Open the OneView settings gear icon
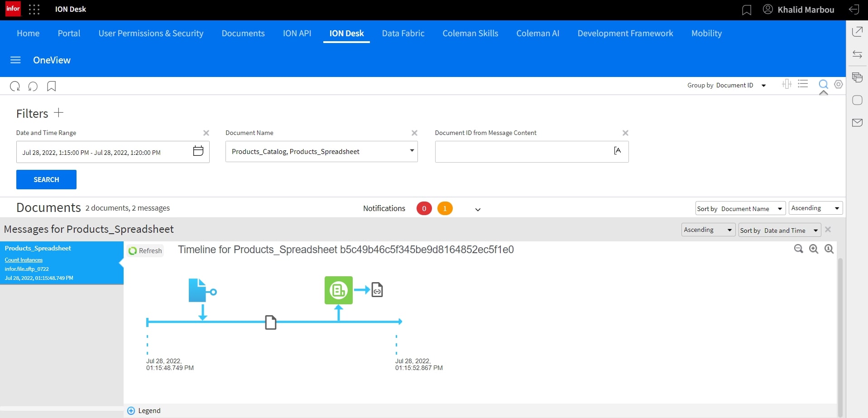This screenshot has width=868, height=418. coord(839,84)
